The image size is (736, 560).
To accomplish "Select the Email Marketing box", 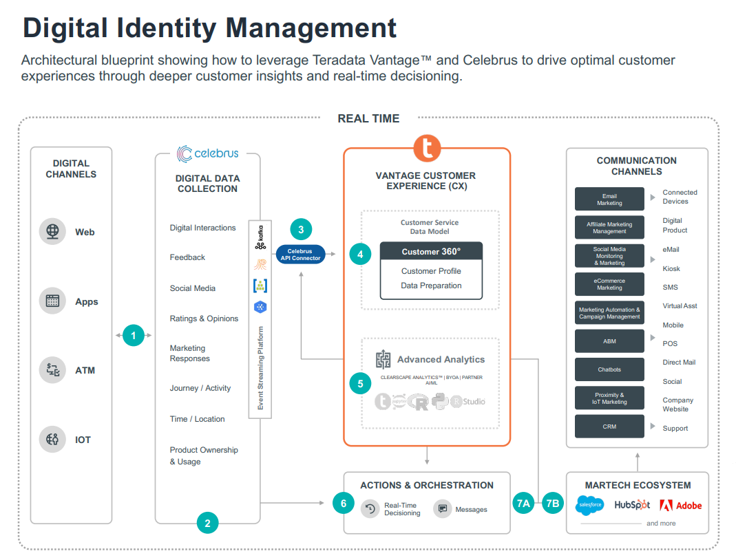I will (609, 199).
